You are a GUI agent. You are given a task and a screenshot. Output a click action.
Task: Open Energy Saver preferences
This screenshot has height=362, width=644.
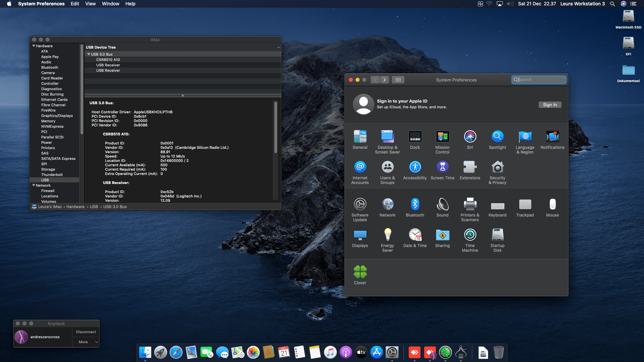(x=387, y=235)
